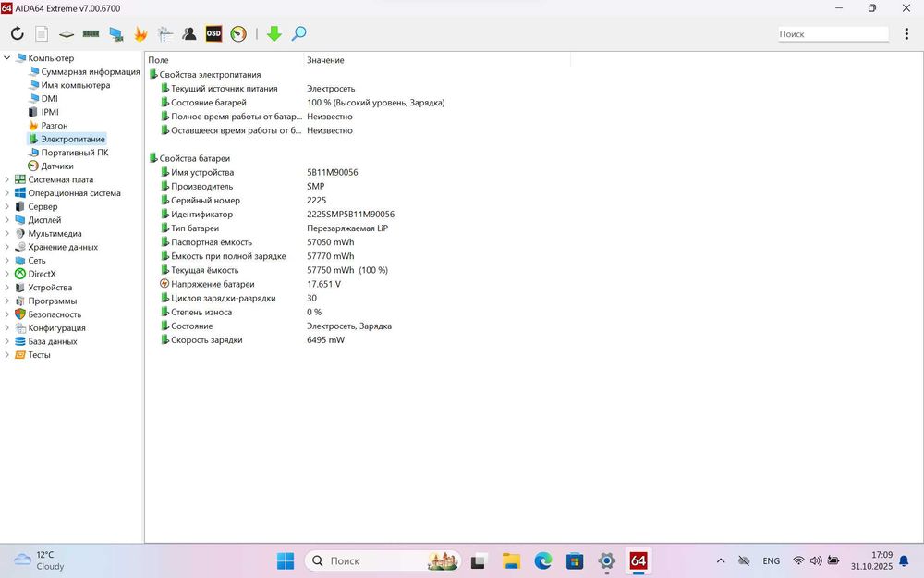Open the monitor diagnostics toolbar icon
The image size is (924, 578).
[116, 34]
